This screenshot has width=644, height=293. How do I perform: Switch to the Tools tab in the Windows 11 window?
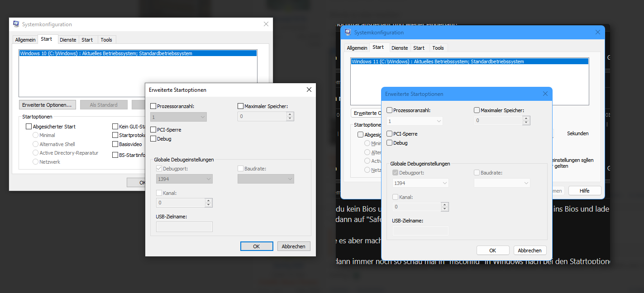click(438, 48)
